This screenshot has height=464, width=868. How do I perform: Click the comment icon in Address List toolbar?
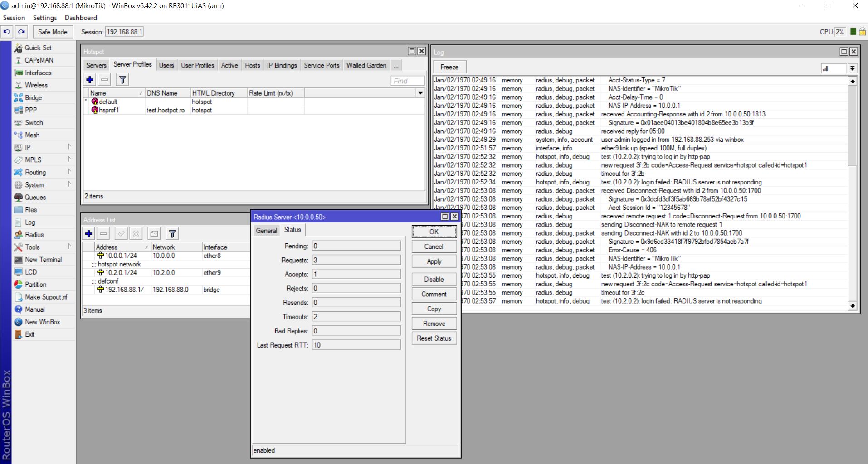click(154, 234)
